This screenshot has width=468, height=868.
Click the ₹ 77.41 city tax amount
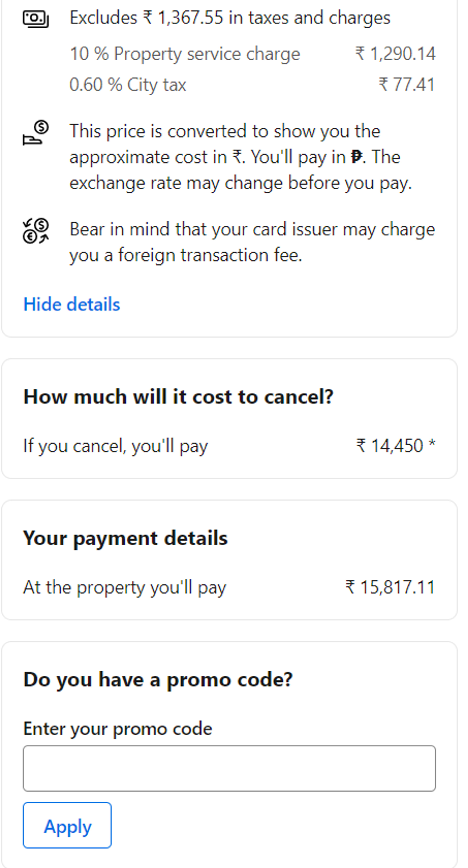(x=407, y=85)
